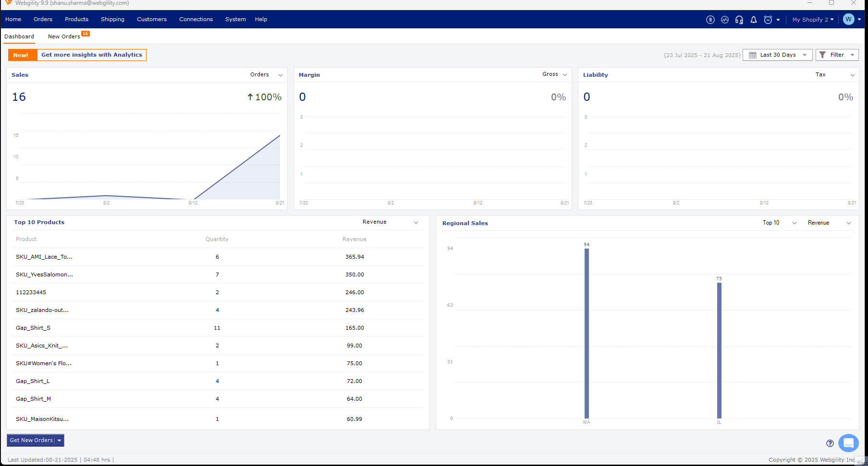This screenshot has height=466, width=868.
Task: Open the Filter dropdown
Action: pos(837,55)
